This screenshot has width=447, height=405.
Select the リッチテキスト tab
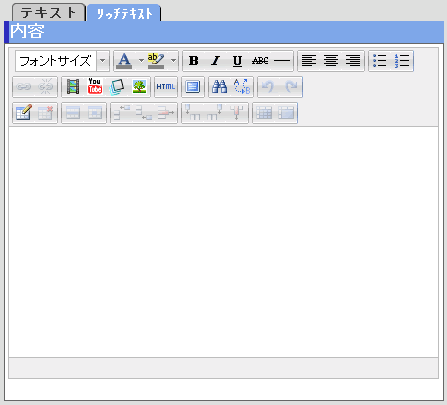(124, 13)
